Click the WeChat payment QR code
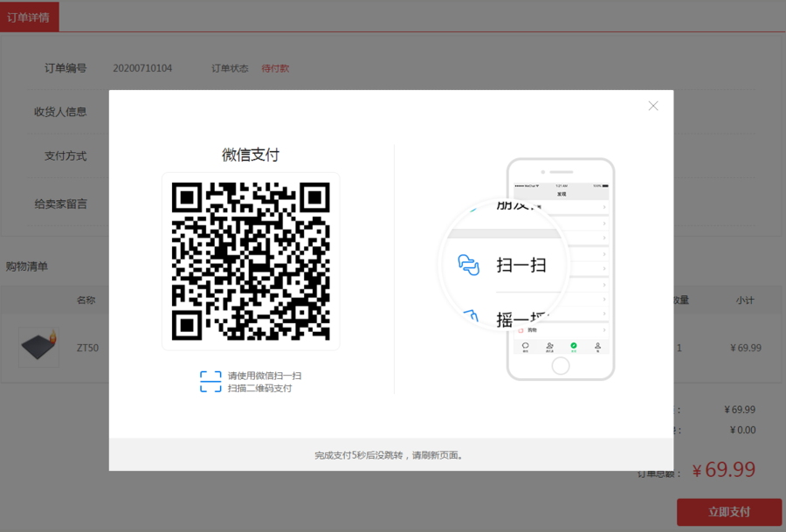Screen dimensions: 786x532 pos(251,261)
